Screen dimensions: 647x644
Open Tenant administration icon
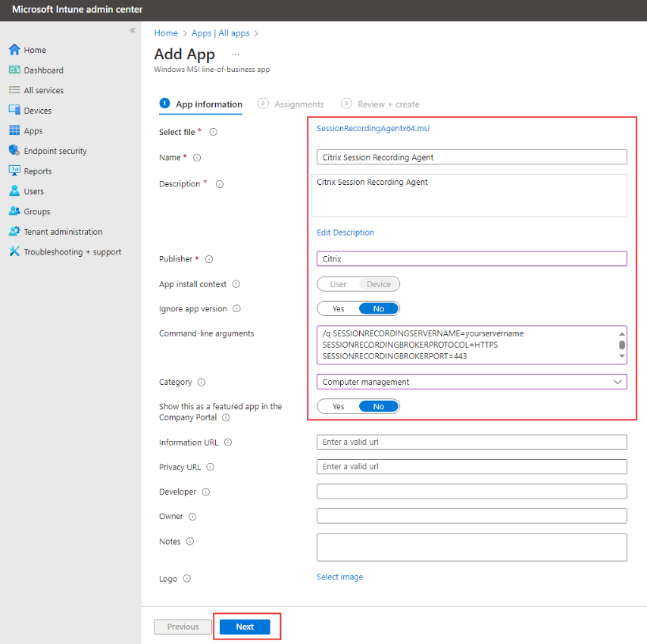pos(14,231)
